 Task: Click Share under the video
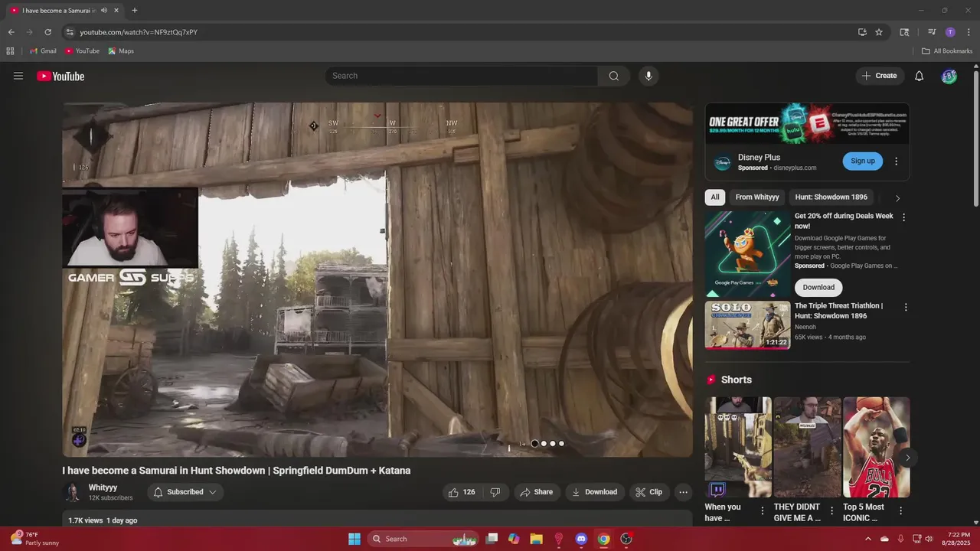point(536,492)
